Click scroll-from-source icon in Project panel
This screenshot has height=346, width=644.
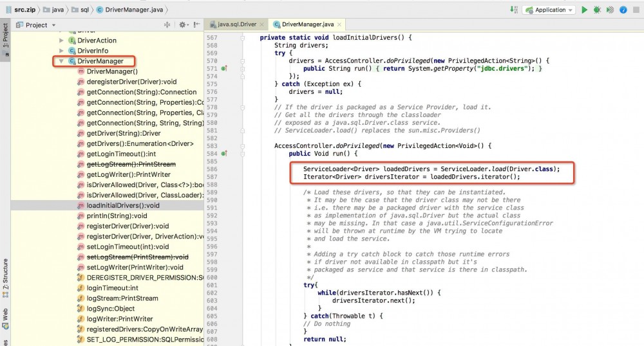coord(167,24)
